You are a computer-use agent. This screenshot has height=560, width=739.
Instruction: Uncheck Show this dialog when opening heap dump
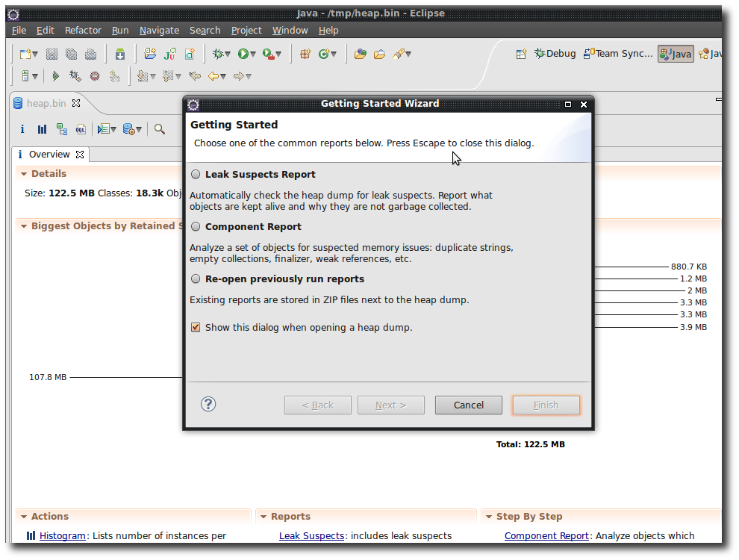coord(196,327)
